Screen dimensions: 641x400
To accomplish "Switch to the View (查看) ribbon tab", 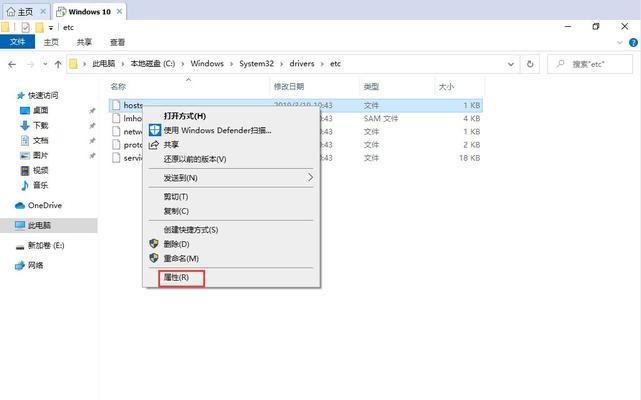I will pyautogui.click(x=117, y=42).
